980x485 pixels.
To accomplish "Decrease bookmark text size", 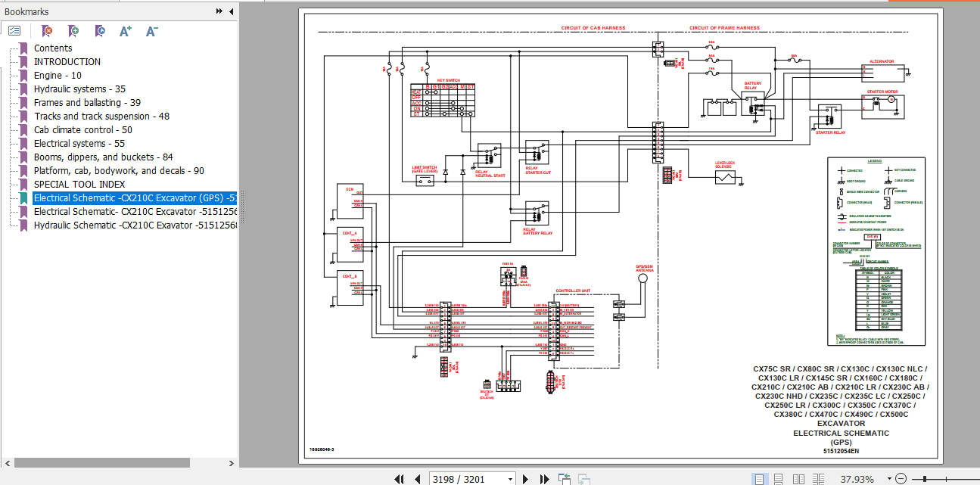I will pyautogui.click(x=152, y=31).
